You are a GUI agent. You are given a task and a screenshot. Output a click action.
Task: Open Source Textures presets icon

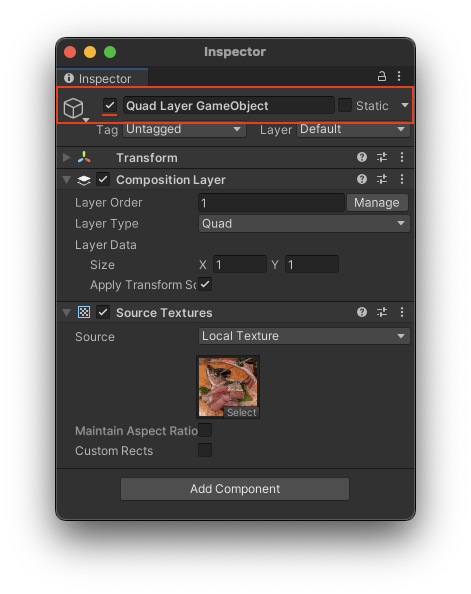pos(382,312)
